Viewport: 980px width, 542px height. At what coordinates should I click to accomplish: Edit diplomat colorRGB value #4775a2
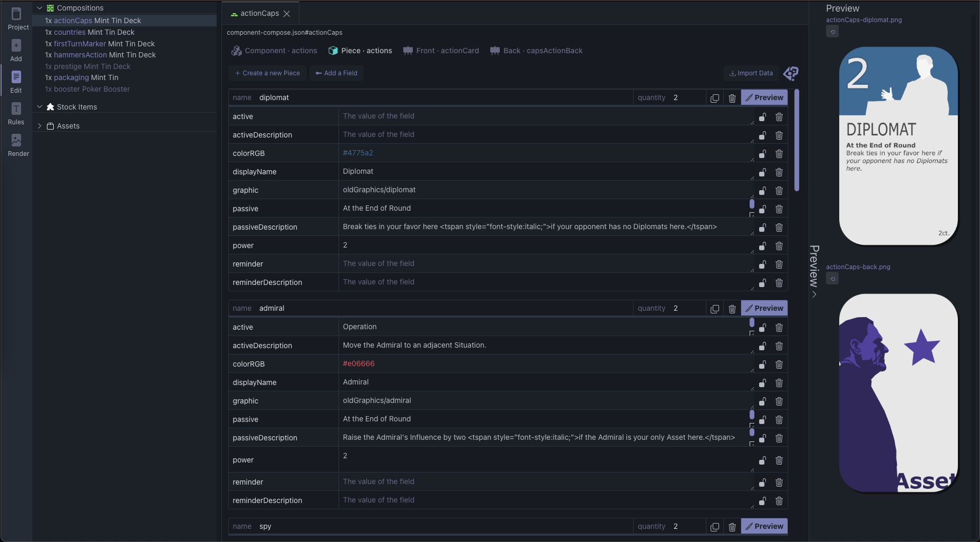tap(546, 153)
